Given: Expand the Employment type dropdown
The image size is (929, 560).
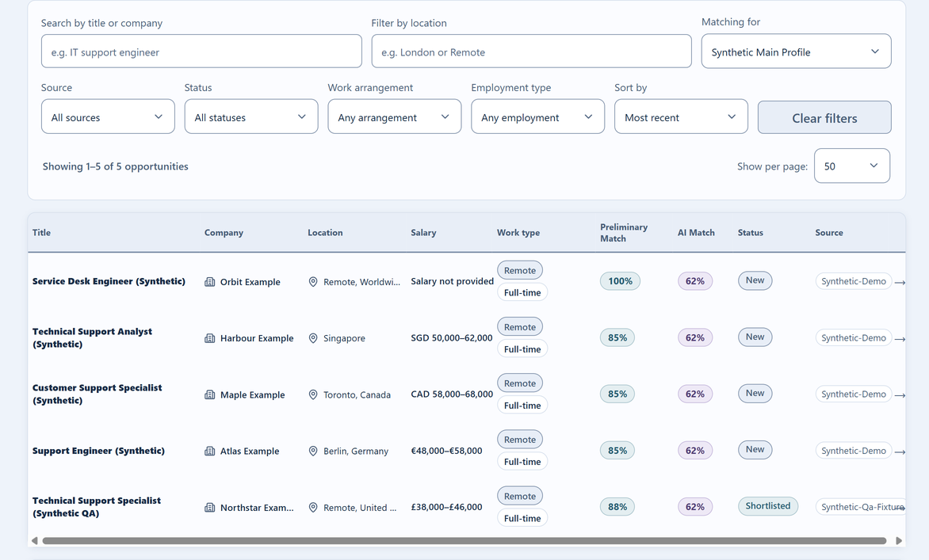Looking at the screenshot, I should [x=538, y=116].
